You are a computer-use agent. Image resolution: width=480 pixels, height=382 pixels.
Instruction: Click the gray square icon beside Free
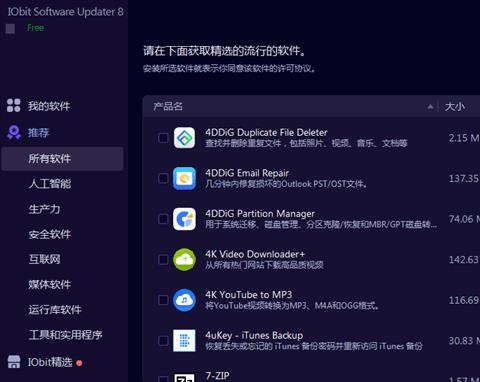coord(10,29)
